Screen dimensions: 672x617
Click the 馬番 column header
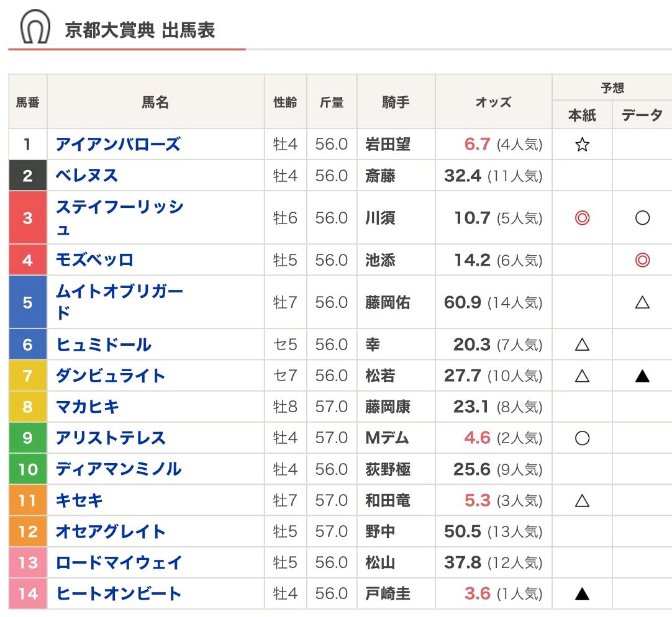click(28, 102)
